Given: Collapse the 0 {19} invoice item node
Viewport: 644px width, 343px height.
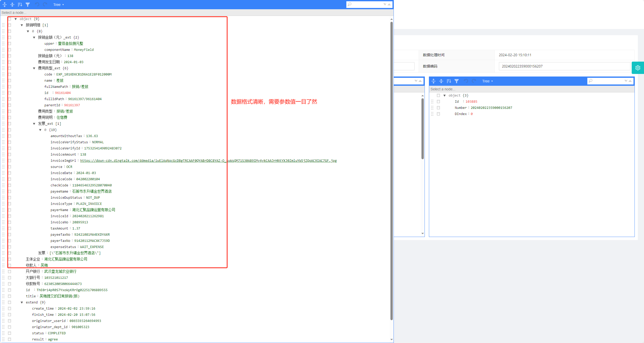Looking at the screenshot, I should [40, 130].
